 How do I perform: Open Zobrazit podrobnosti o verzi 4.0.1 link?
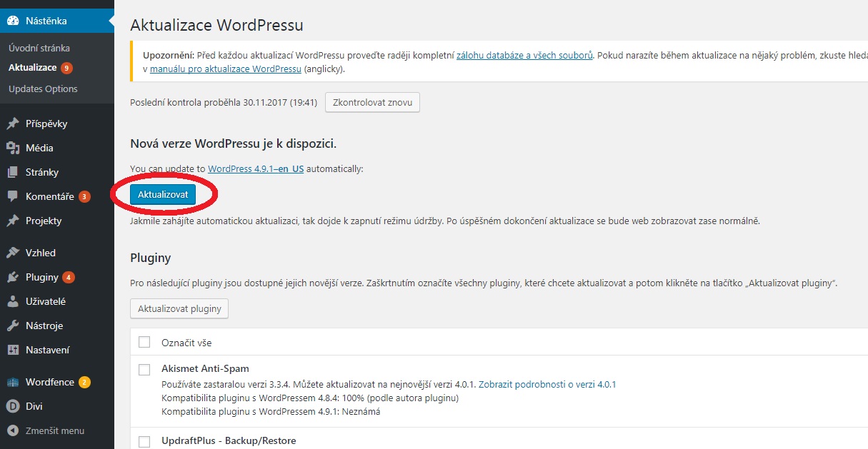point(547,384)
